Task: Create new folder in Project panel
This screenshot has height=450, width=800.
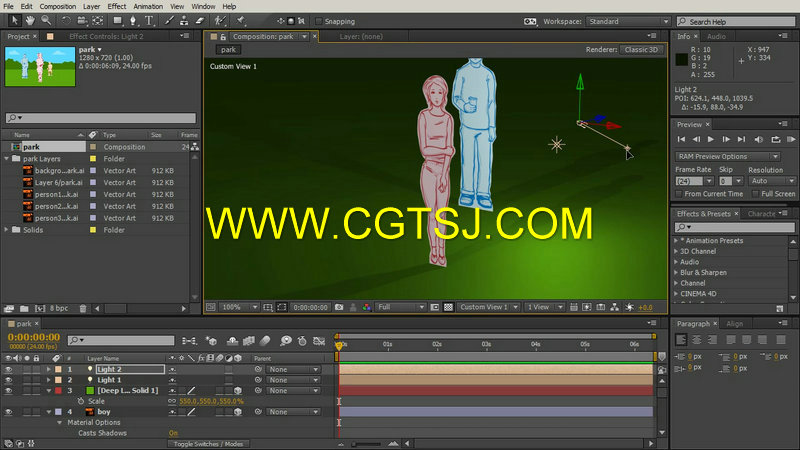Action: coord(24,308)
